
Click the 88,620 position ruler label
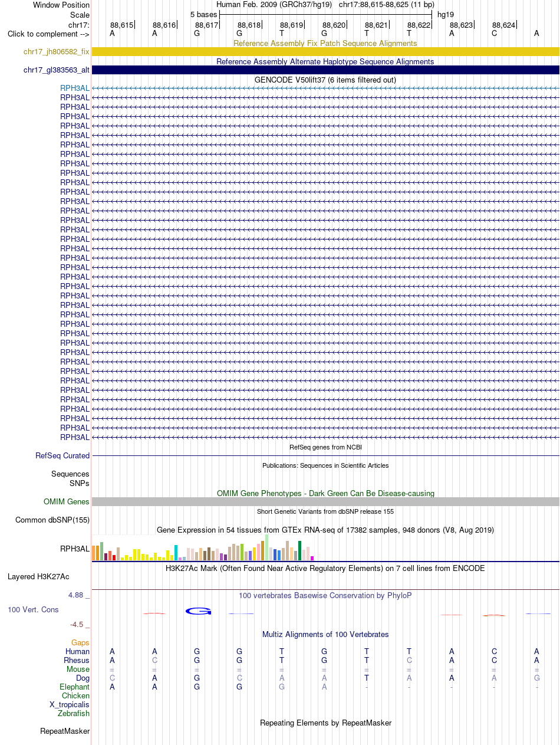click(x=334, y=25)
